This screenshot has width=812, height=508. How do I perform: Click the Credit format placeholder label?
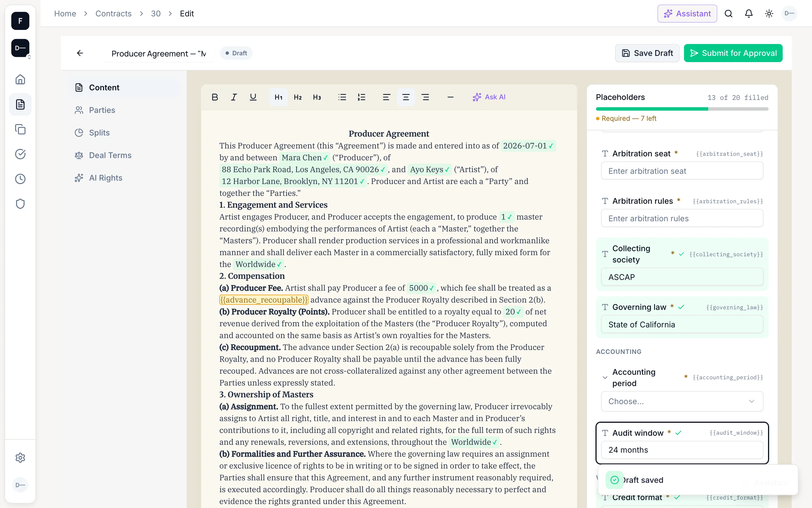tap(637, 497)
